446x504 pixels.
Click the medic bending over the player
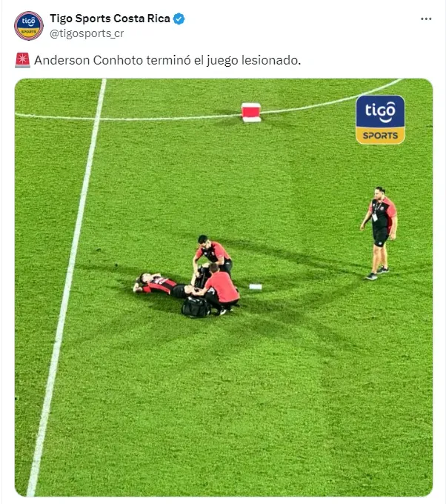tap(212, 256)
